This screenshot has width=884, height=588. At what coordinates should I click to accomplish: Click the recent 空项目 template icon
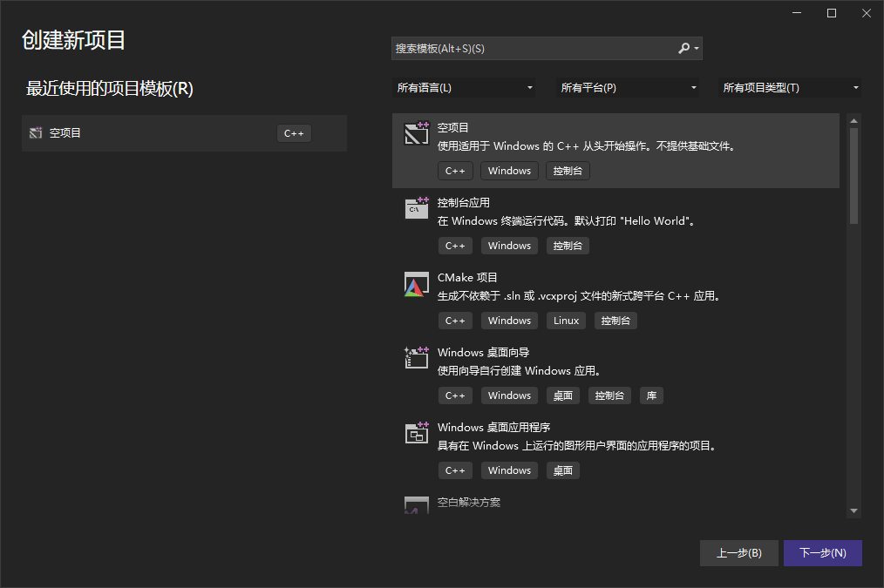36,133
